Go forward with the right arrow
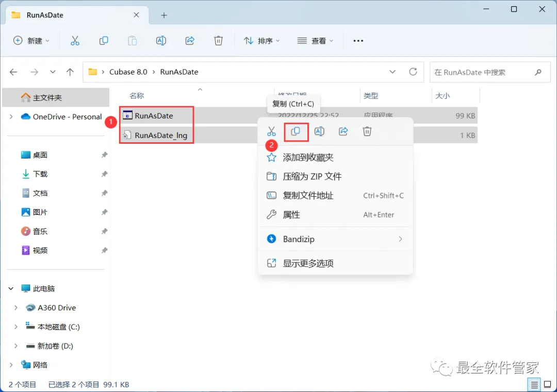This screenshot has height=392, width=557. 34,72
